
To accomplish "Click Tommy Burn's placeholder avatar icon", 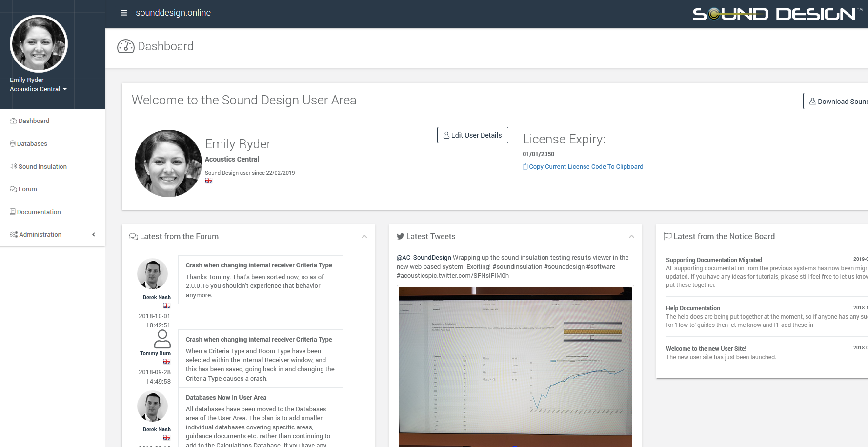I will (162, 339).
